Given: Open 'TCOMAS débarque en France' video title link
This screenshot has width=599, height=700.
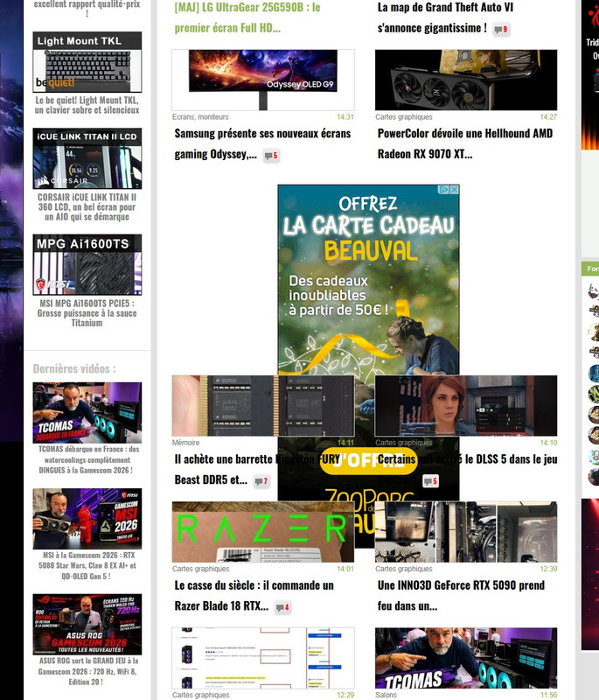Looking at the screenshot, I should pyautogui.click(x=87, y=459).
